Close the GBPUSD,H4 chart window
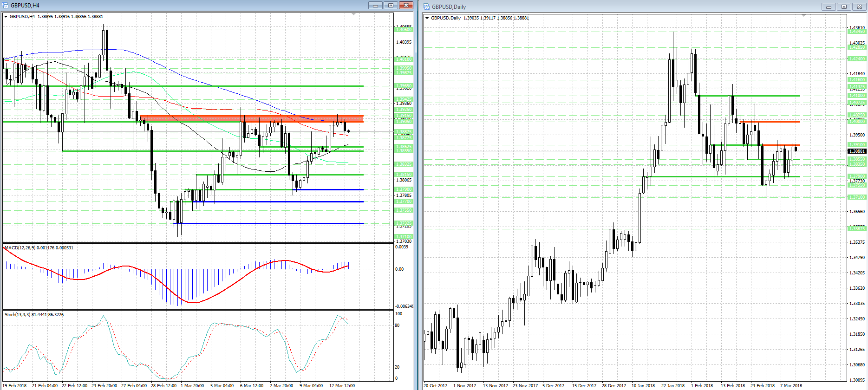Image resolution: width=868 pixels, height=390 pixels. point(406,5)
